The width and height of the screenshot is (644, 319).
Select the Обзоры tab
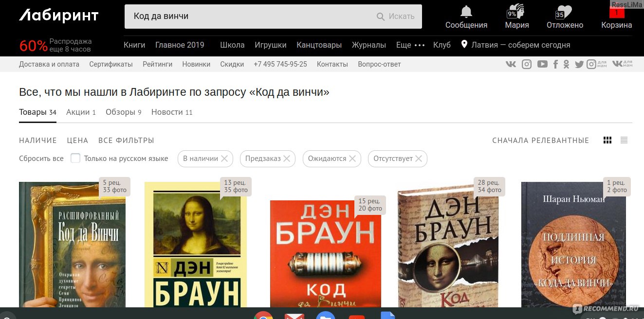pyautogui.click(x=124, y=112)
